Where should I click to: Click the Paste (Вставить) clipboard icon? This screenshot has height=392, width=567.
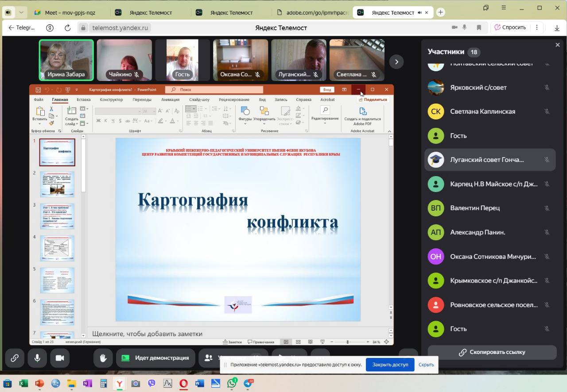(x=40, y=112)
